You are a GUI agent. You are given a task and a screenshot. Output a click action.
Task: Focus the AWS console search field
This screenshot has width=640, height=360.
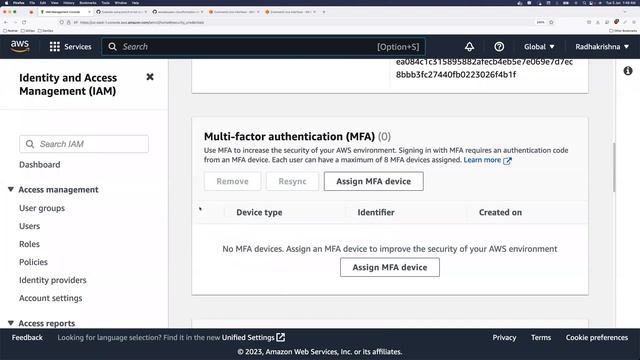point(263,47)
